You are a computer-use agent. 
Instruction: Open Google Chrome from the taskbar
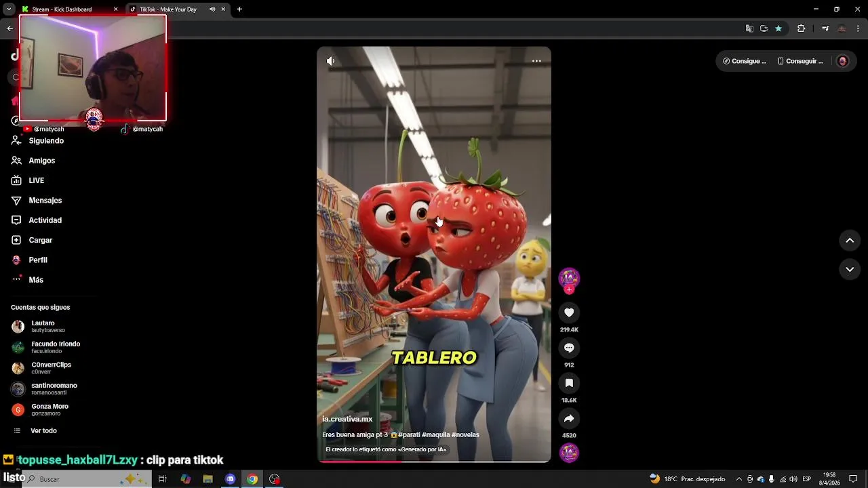click(x=252, y=479)
